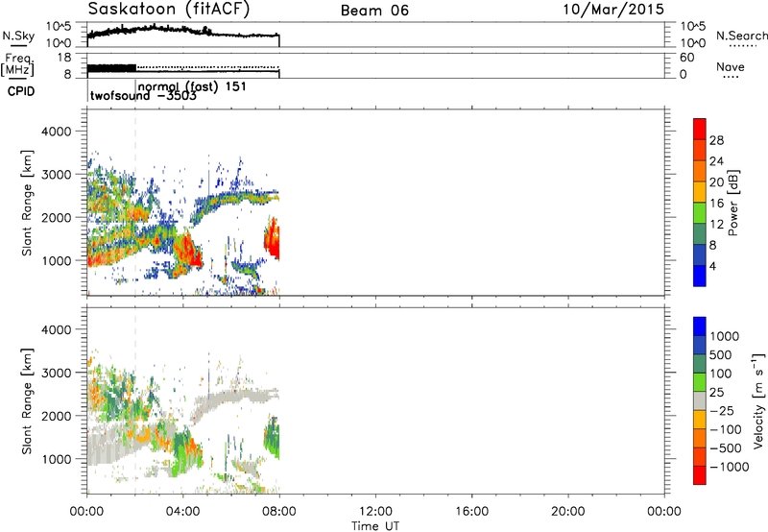Click the -1000 label on the velocity colorbar
Viewport: 768px width, 532px height.
pyautogui.click(x=729, y=467)
